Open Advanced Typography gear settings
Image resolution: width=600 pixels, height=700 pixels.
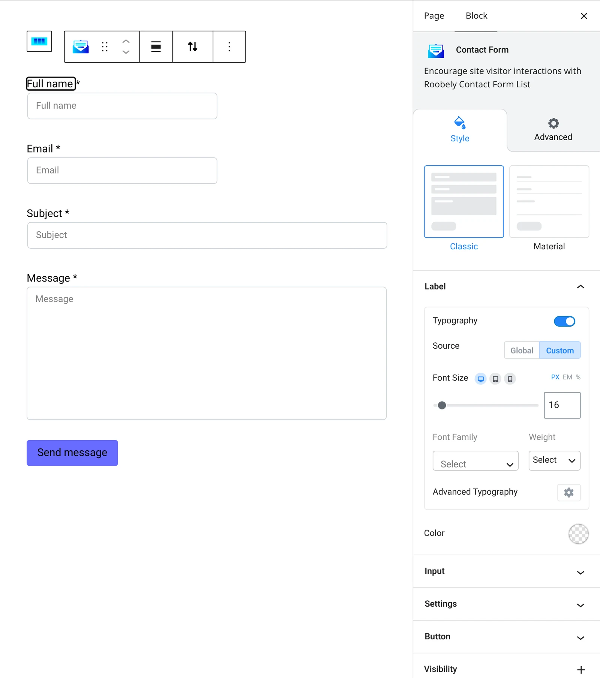(x=569, y=492)
